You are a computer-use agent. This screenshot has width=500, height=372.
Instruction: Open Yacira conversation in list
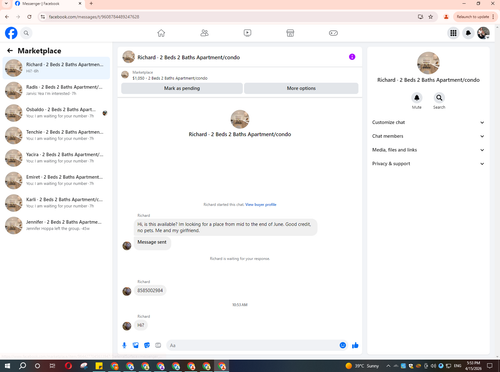click(56, 158)
